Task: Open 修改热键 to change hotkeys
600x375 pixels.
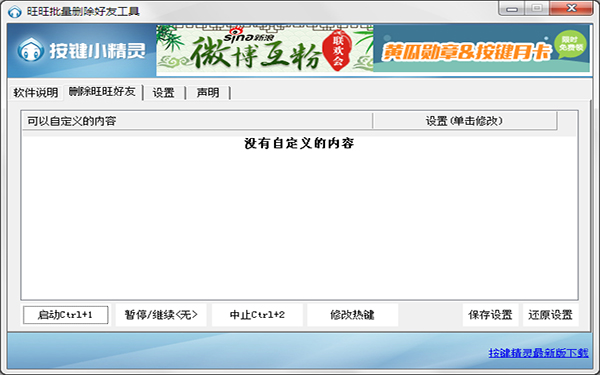Action: (x=352, y=315)
